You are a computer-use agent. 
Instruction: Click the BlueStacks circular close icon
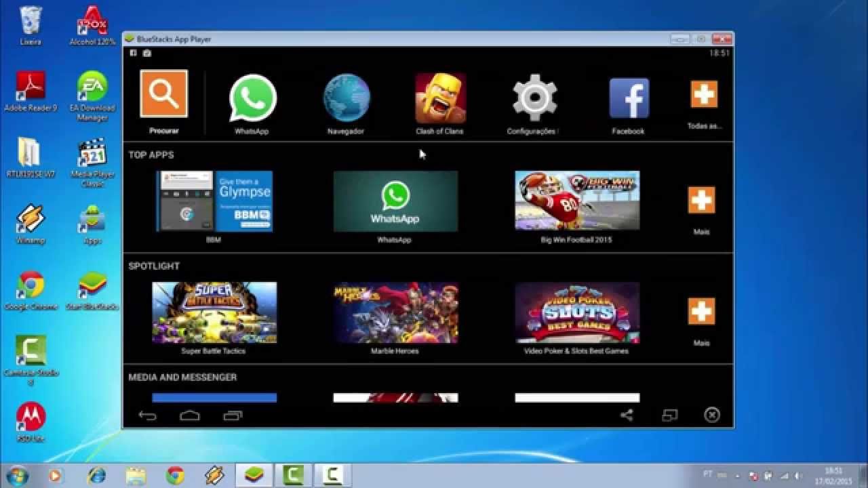click(x=712, y=415)
